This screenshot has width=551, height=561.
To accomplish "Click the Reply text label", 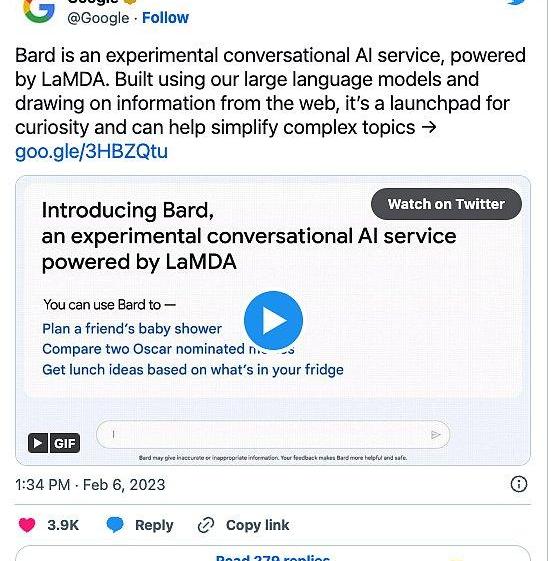I will tap(154, 525).
